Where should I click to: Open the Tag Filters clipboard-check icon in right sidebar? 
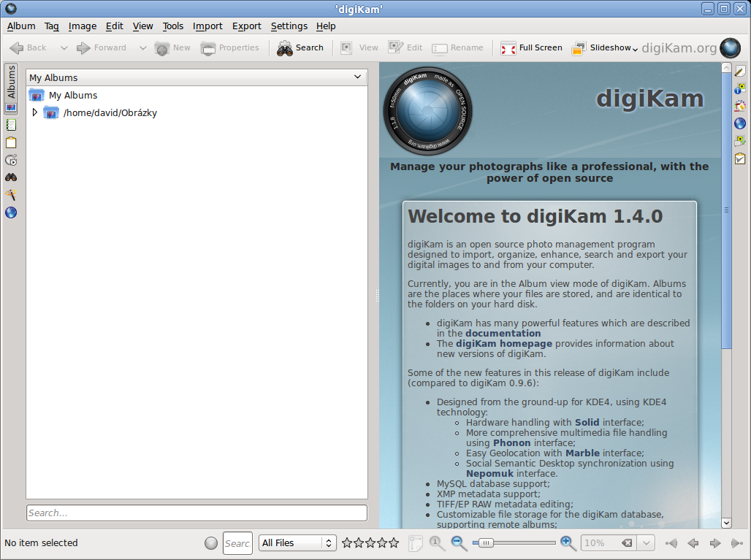740,158
